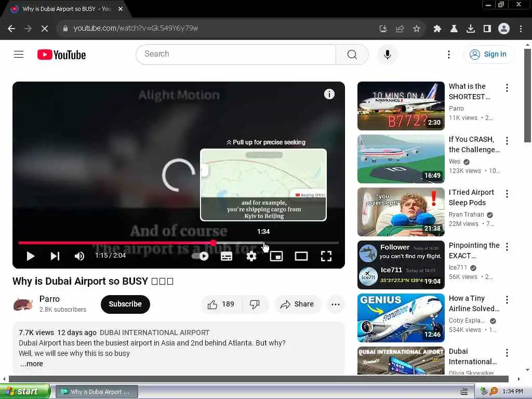Image resolution: width=532 pixels, height=399 pixels.
Task: Click the horizontal page scrollbar
Action: tap(259, 379)
